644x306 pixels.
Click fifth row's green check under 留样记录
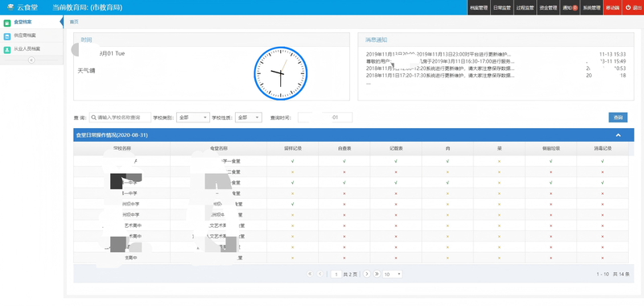coord(292,204)
